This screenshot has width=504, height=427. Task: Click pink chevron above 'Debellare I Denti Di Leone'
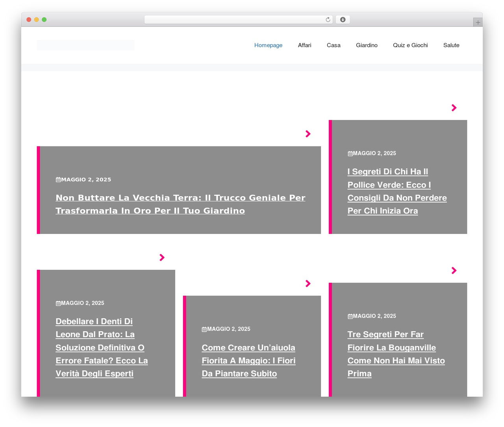click(162, 257)
